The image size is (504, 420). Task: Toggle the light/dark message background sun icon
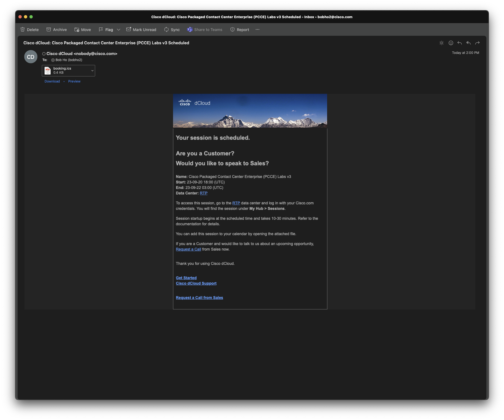(x=442, y=43)
